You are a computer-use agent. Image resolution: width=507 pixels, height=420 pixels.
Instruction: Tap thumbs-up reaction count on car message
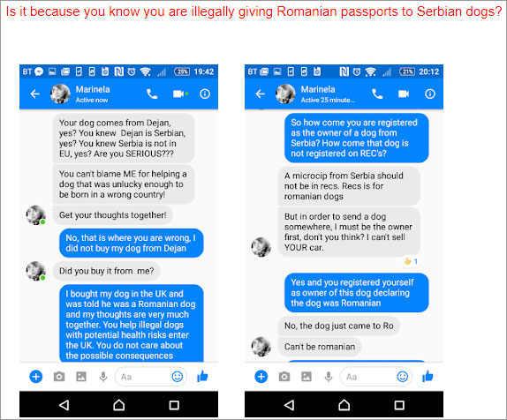411,261
